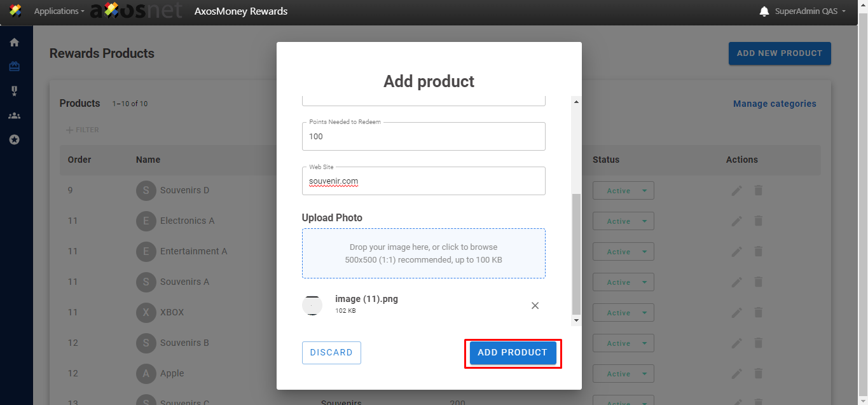Open the Home icon in sidebar
868x405 pixels.
(x=14, y=43)
